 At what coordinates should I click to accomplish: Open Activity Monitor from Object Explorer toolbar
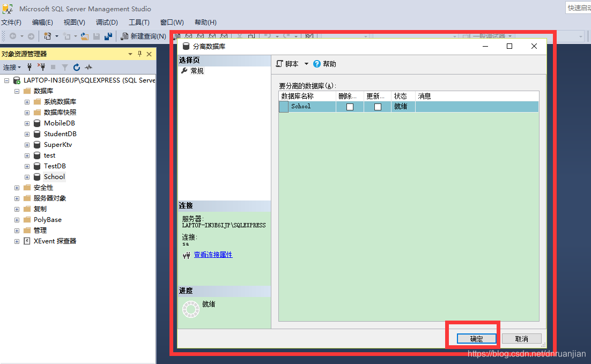[88, 67]
